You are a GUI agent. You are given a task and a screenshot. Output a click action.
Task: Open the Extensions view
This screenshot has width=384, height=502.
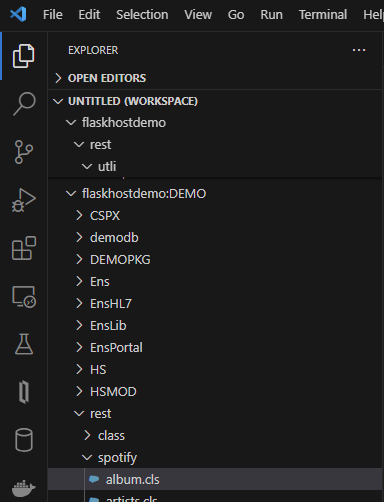point(24,248)
